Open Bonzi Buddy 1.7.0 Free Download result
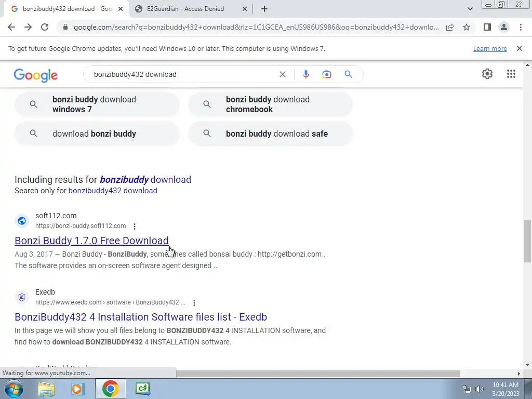Viewport: 532px width, 399px height. coord(91,241)
